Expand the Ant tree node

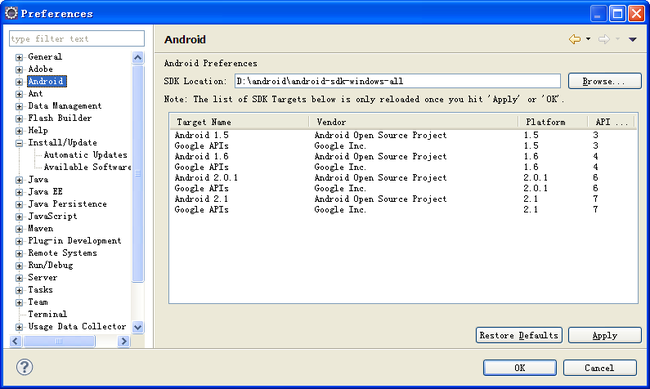19,94
